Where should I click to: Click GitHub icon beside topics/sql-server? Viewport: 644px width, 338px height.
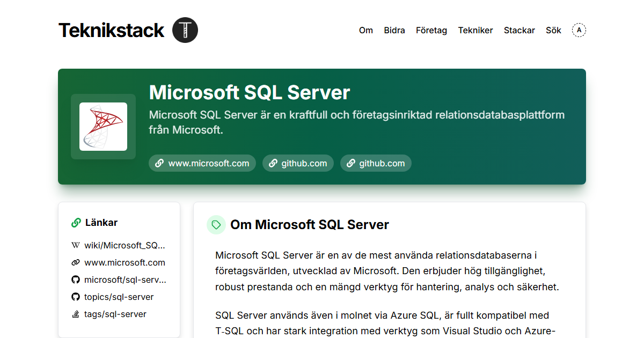(x=76, y=297)
